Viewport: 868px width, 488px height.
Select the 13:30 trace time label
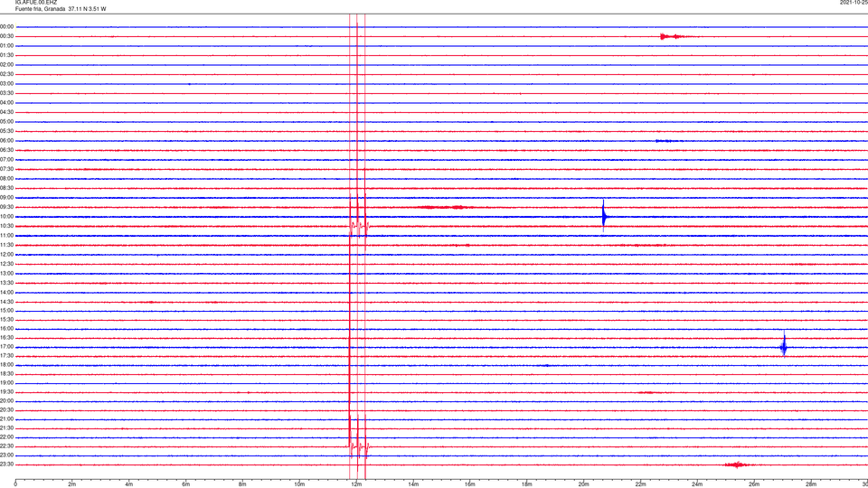point(6,283)
